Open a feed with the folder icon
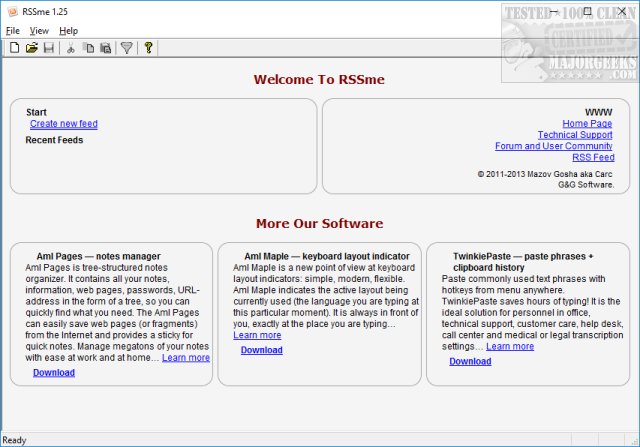This screenshot has height=447, width=640. (32, 48)
